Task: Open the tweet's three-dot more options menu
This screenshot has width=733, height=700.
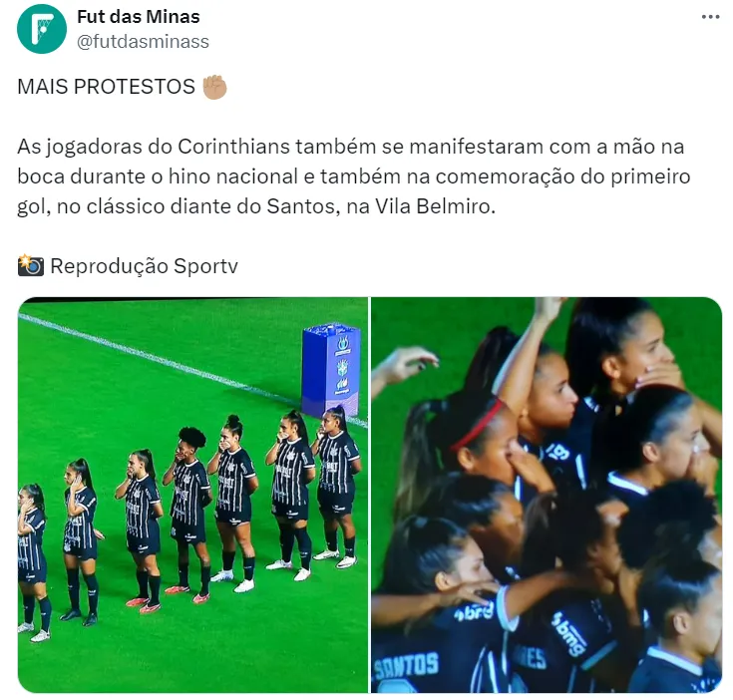Action: click(710, 17)
